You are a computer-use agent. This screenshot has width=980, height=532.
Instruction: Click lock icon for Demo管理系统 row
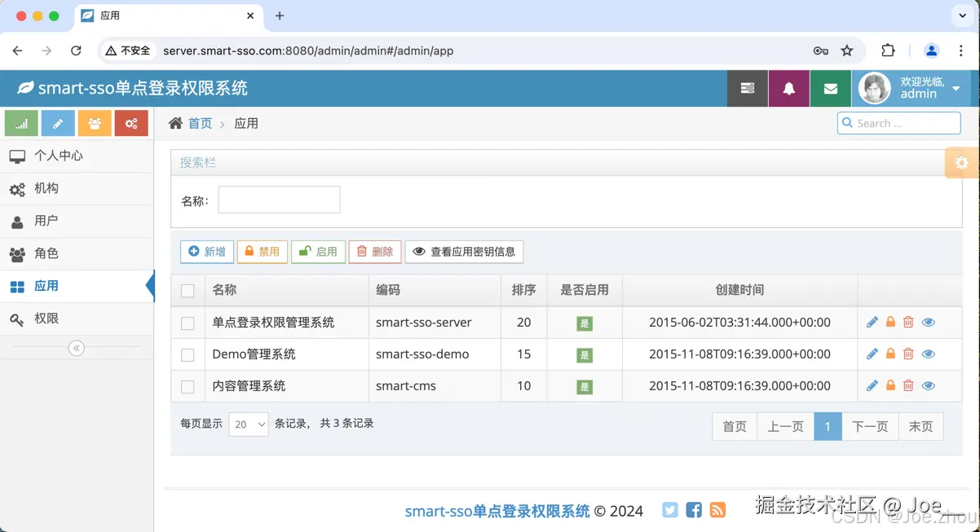[890, 354]
